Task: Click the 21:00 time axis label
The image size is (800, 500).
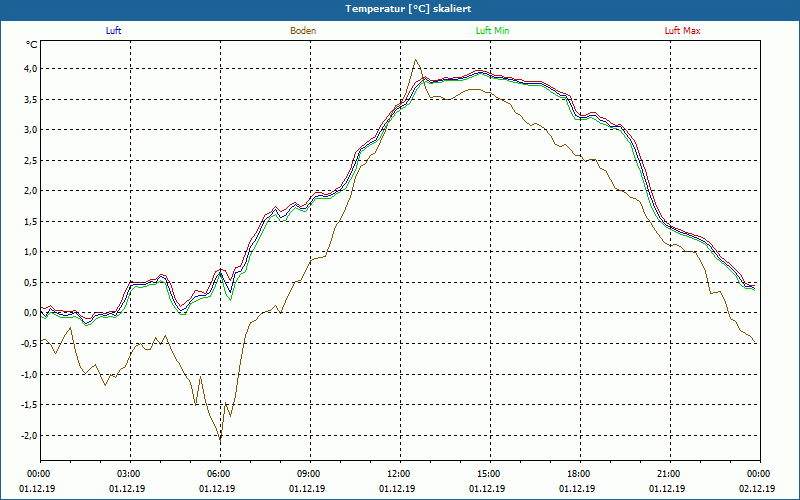Action: 670,474
